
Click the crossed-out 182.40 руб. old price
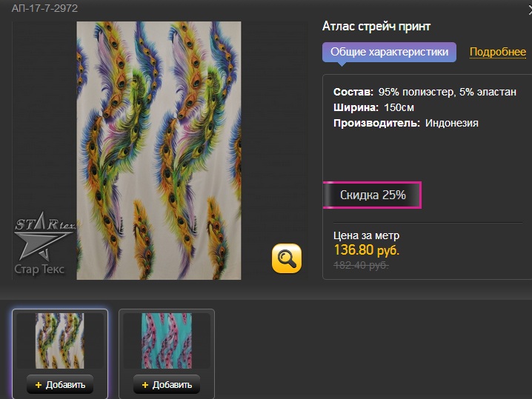point(361,265)
